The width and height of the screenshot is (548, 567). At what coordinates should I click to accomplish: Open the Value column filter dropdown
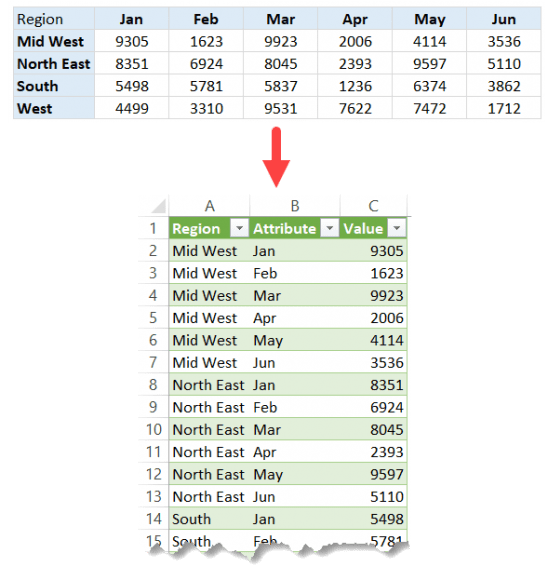pos(397,228)
